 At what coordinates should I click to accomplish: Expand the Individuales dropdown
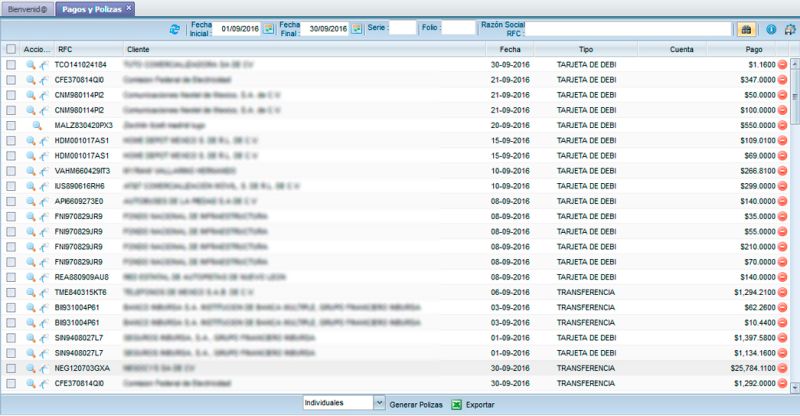pos(378,403)
